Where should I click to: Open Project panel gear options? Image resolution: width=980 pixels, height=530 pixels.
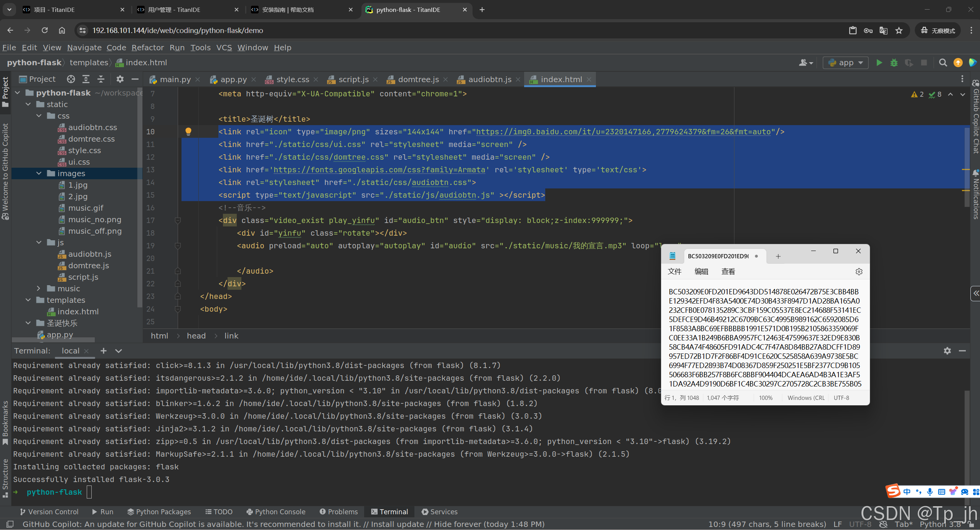click(x=120, y=79)
